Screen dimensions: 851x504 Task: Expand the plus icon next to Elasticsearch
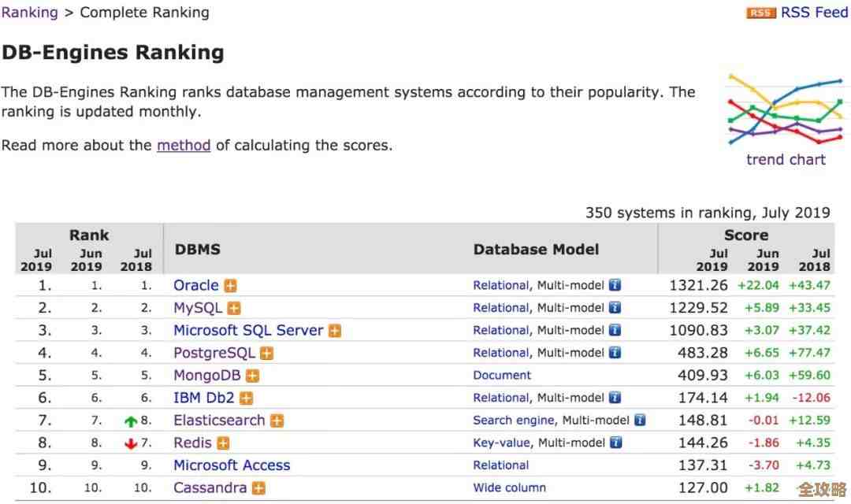[277, 421]
